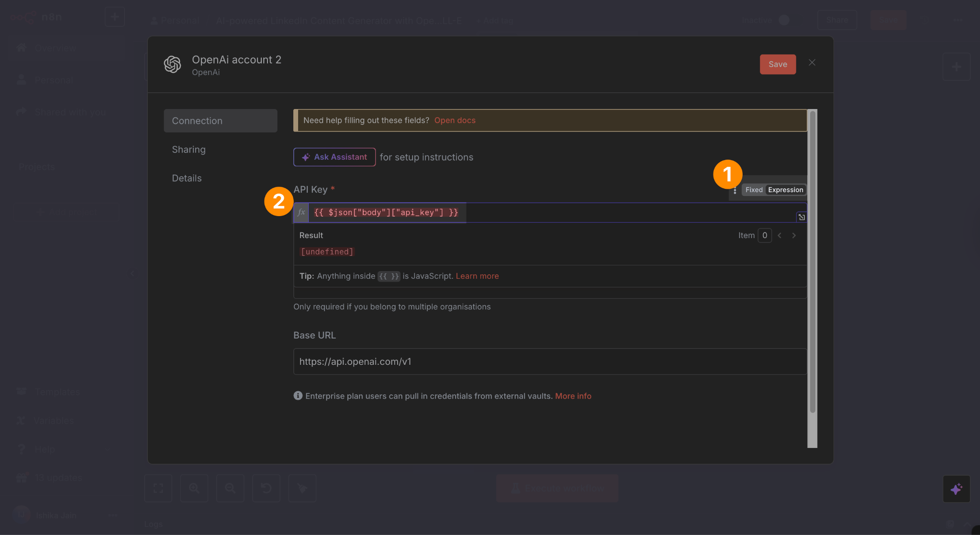Edit the OpenAi account 2 credential name
Image resolution: width=980 pixels, height=535 pixels.
(x=236, y=59)
